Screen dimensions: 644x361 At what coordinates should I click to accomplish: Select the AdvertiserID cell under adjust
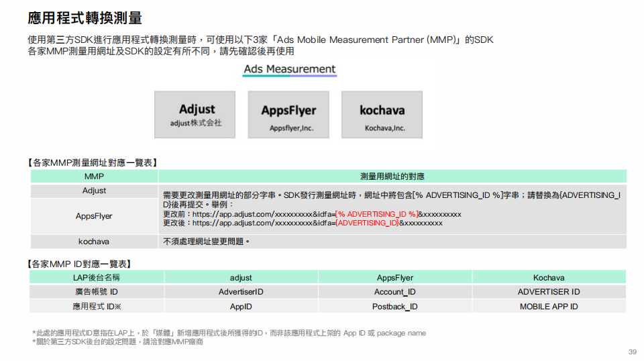[241, 292]
